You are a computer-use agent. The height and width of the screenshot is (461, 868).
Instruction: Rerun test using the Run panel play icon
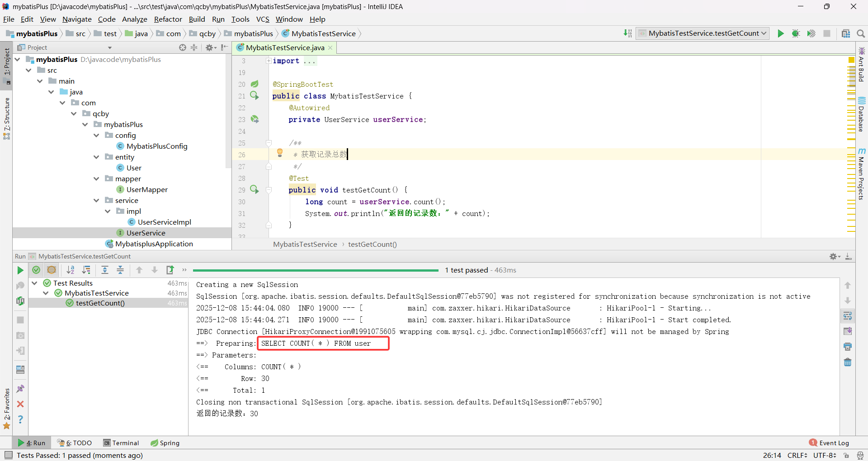tap(20, 270)
